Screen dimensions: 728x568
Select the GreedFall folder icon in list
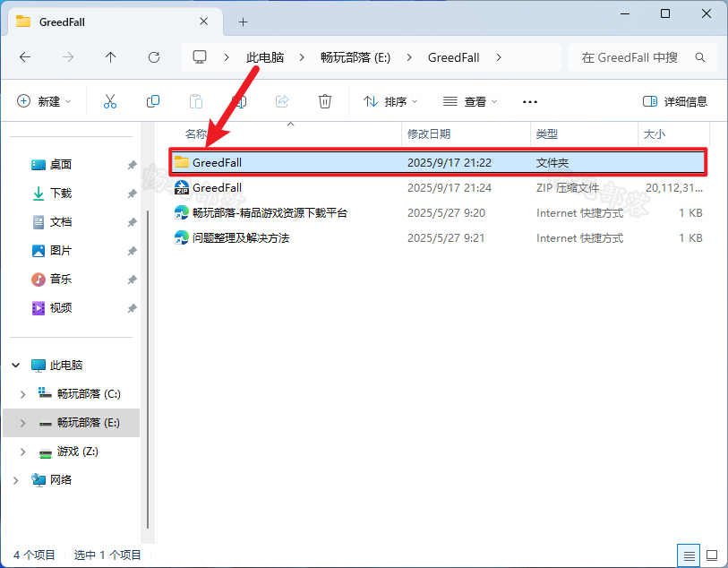182,162
